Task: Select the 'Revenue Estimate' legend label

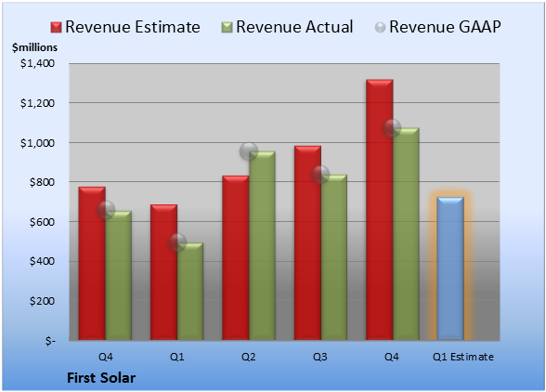Action: click(133, 27)
